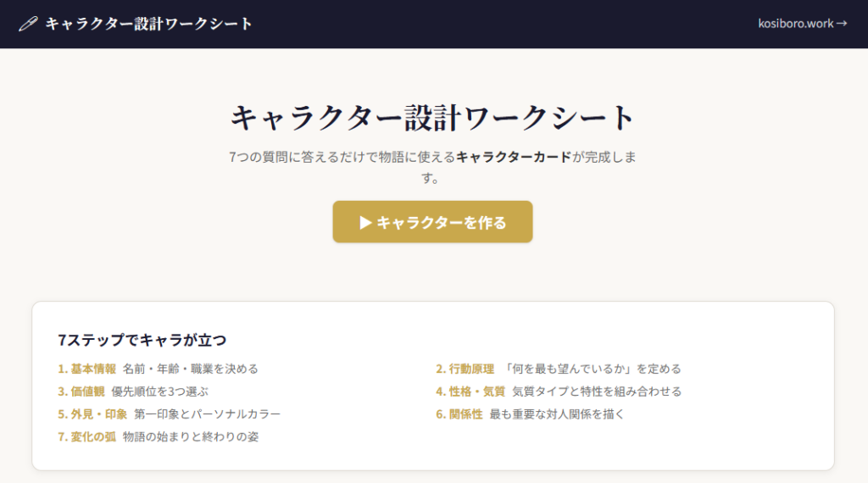Click the 7ステップでキャラが立つ card heading
Viewport: 868px width, 483px height.
[x=142, y=341]
